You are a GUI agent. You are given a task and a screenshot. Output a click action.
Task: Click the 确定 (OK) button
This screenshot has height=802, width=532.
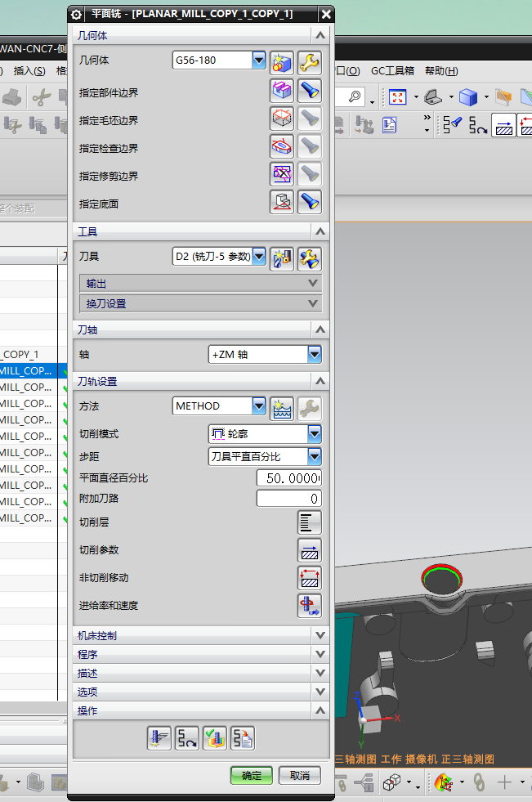[x=251, y=775]
